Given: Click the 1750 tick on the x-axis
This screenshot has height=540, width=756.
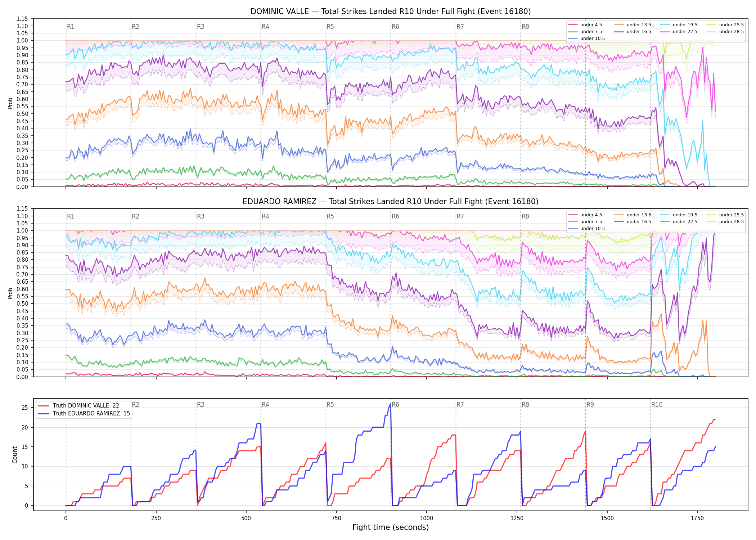Looking at the screenshot, I should (697, 518).
